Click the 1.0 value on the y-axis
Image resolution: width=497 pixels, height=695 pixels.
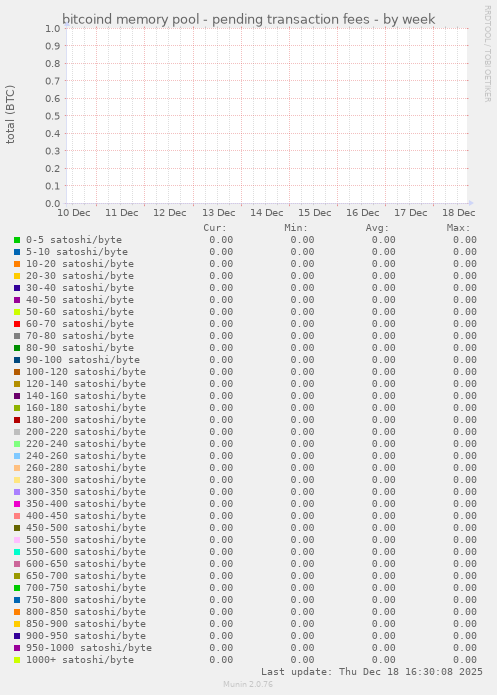click(x=53, y=28)
